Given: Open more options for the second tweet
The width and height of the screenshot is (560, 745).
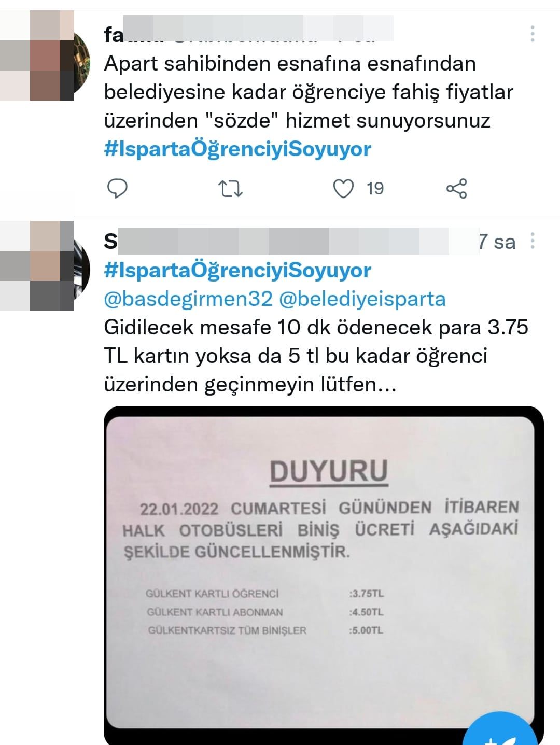Looking at the screenshot, I should pos(532,241).
